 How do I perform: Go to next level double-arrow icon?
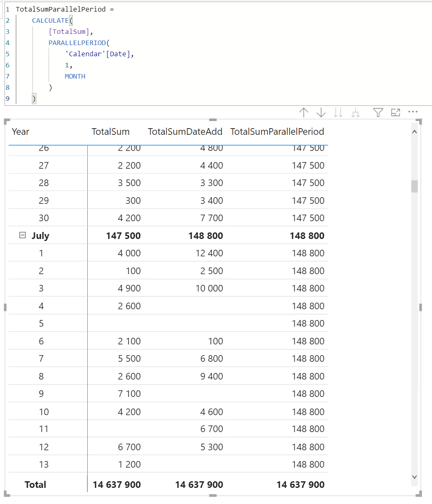338,112
